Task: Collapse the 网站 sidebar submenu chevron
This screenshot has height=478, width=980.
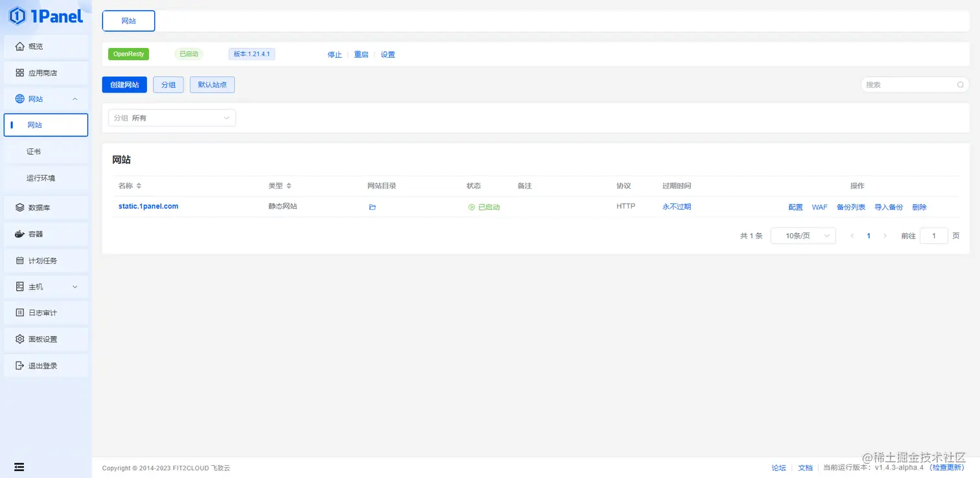Action: coord(75,99)
